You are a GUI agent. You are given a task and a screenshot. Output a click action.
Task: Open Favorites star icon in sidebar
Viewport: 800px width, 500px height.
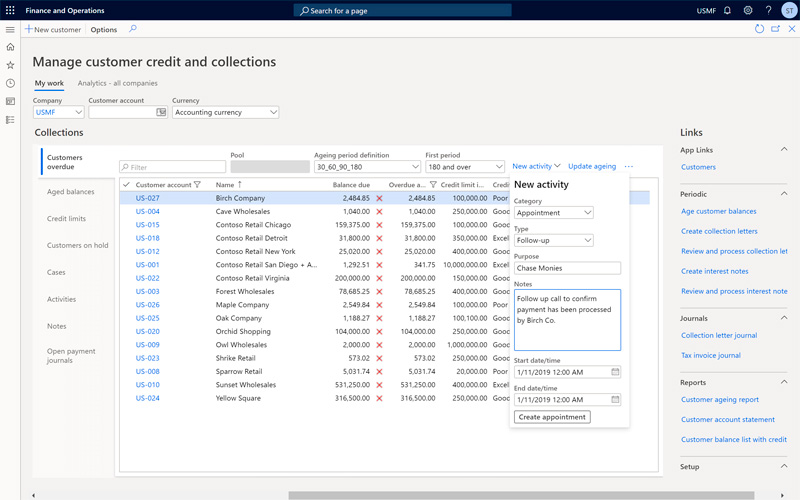10,65
